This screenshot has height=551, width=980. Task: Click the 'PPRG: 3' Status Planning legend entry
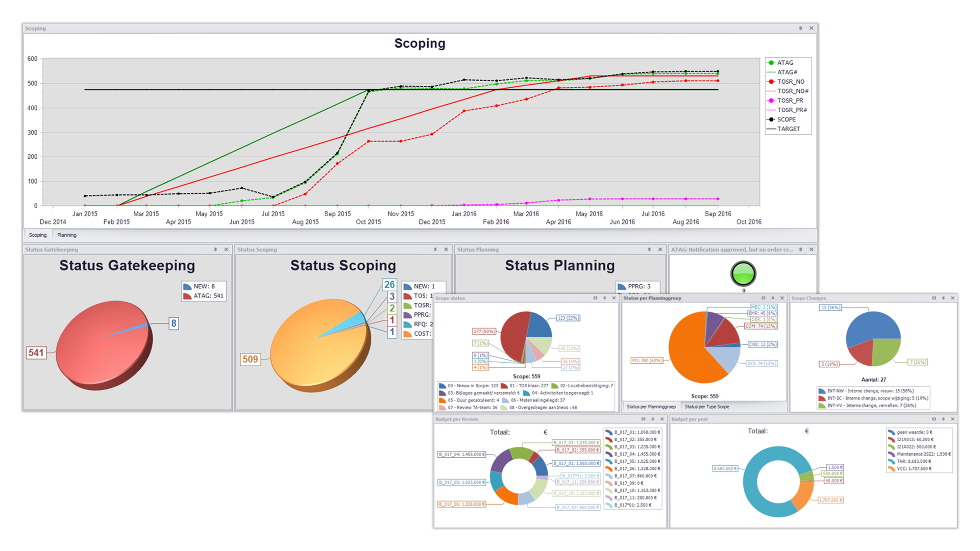634,287
